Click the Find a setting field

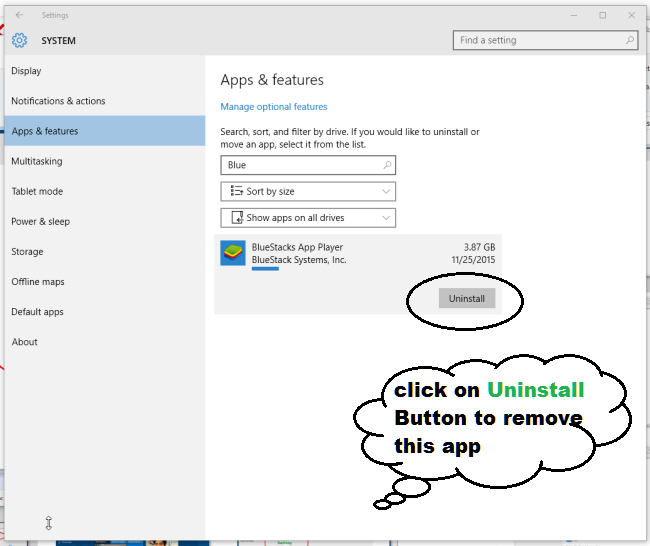[x=546, y=40]
